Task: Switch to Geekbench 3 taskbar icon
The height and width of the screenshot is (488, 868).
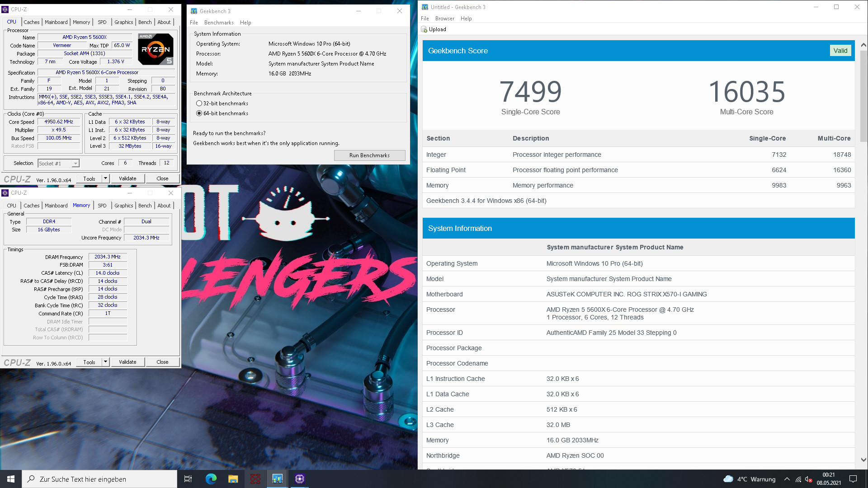Action: click(277, 479)
